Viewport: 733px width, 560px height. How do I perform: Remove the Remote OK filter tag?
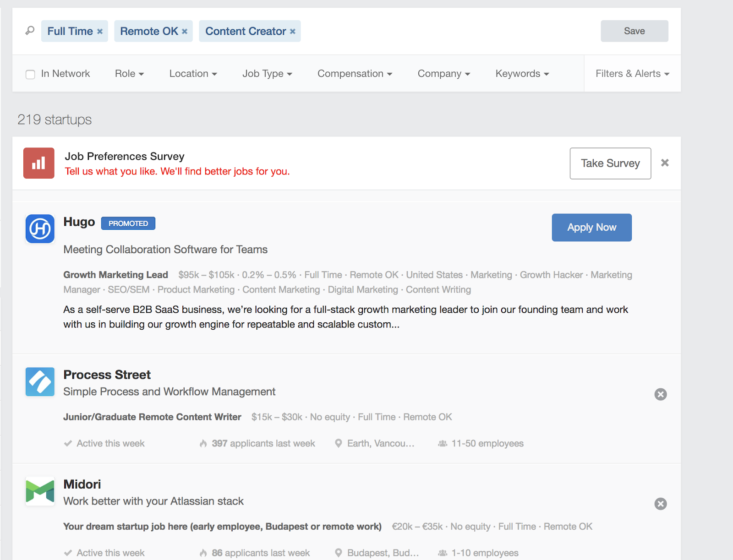[x=185, y=32]
